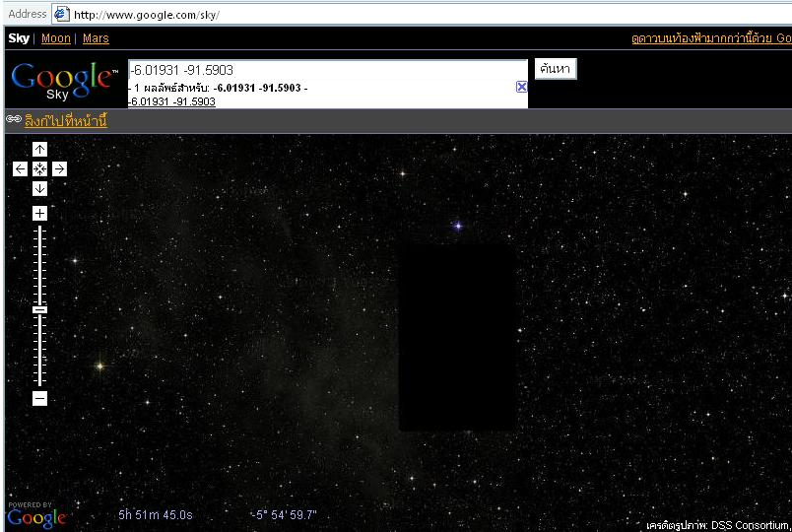Click the browser address URL field
Viewport: 792px width, 532px height.
tap(424, 14)
